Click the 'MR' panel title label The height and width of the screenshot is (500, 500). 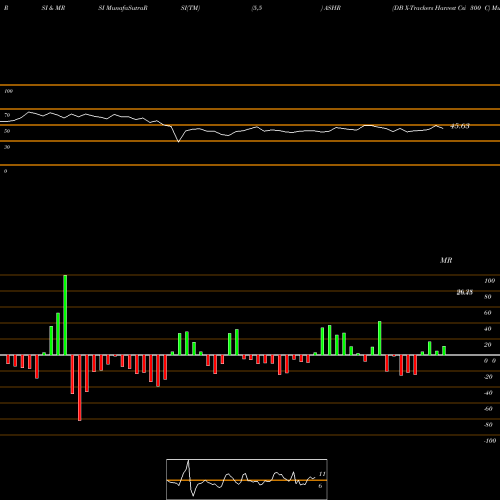point(446,260)
